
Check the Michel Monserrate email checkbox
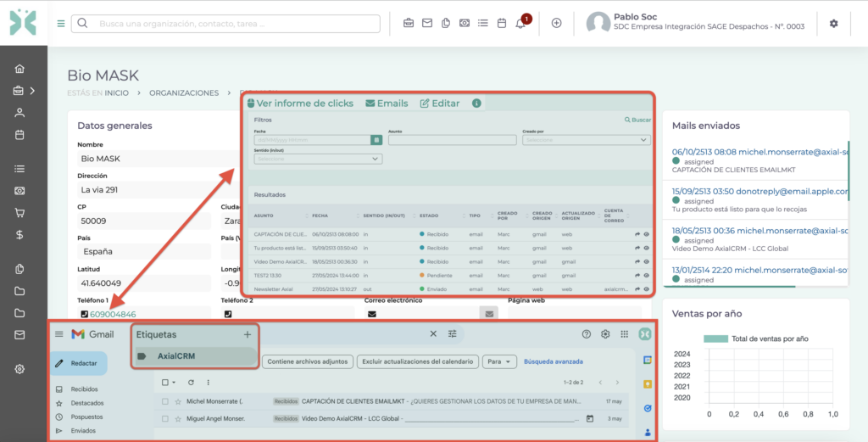pyautogui.click(x=165, y=401)
